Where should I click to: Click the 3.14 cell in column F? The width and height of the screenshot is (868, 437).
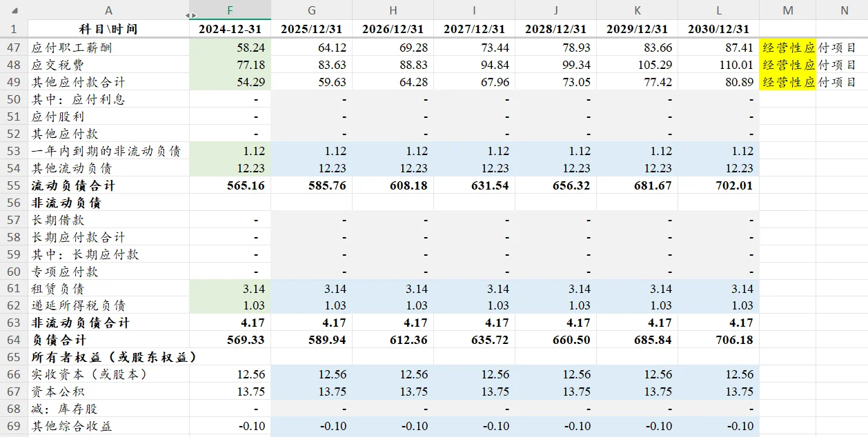(230, 289)
